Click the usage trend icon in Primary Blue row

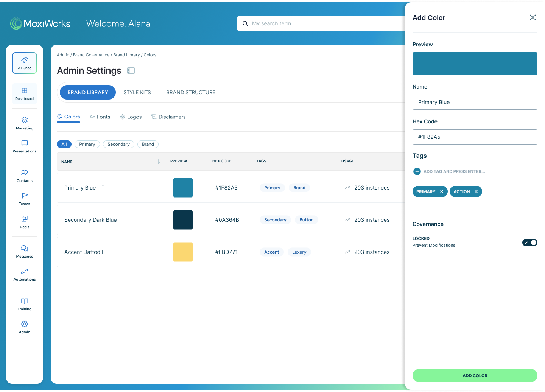tap(347, 188)
